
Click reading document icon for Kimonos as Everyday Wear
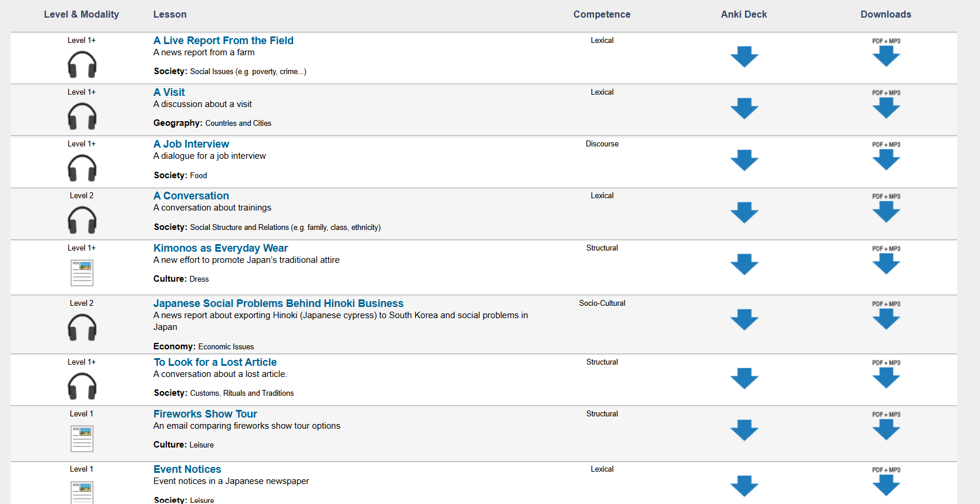click(82, 273)
